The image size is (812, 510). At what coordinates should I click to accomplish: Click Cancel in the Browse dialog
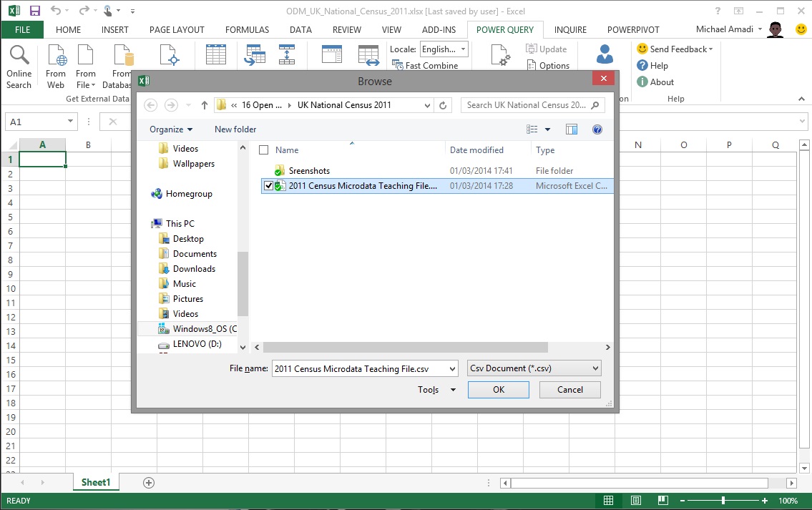pos(569,390)
